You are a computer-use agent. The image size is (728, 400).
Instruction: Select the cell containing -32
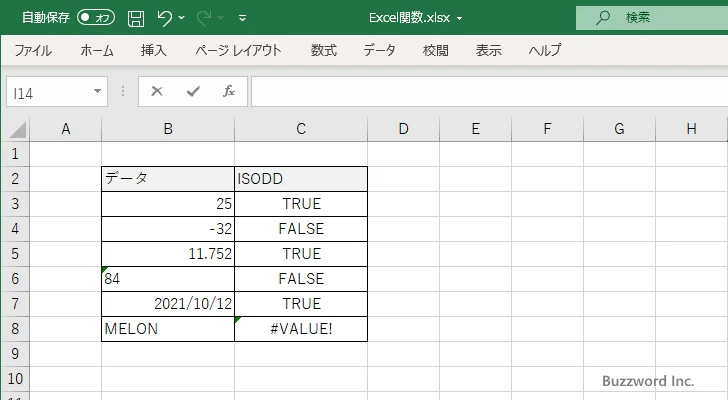[168, 229]
